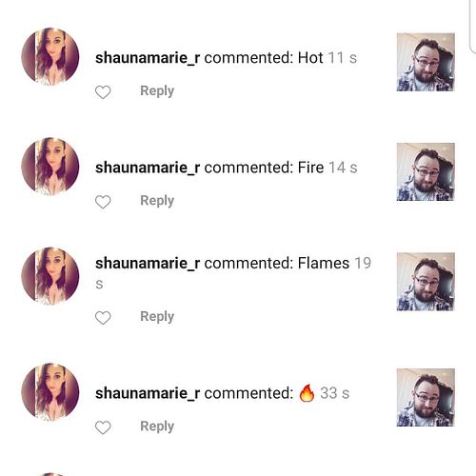Open shaunamarie_r username in fire emoji notification
476x476 pixels.
[x=148, y=393]
